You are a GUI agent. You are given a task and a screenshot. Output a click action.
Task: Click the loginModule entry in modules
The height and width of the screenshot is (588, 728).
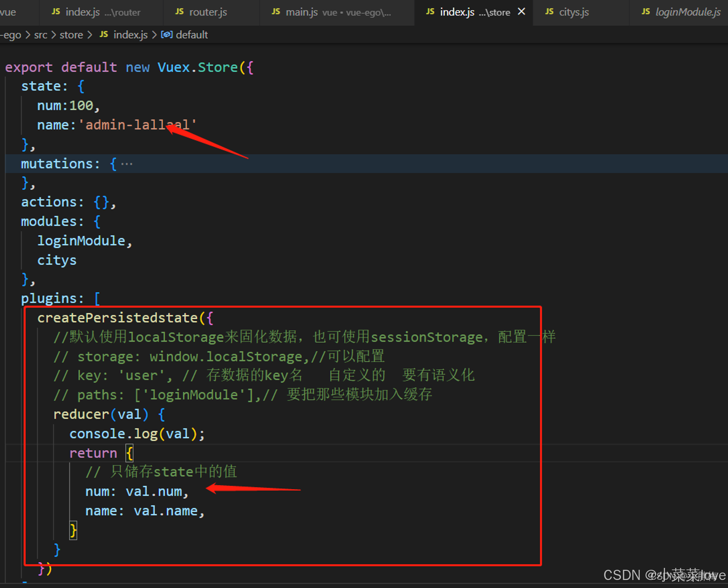(81, 241)
